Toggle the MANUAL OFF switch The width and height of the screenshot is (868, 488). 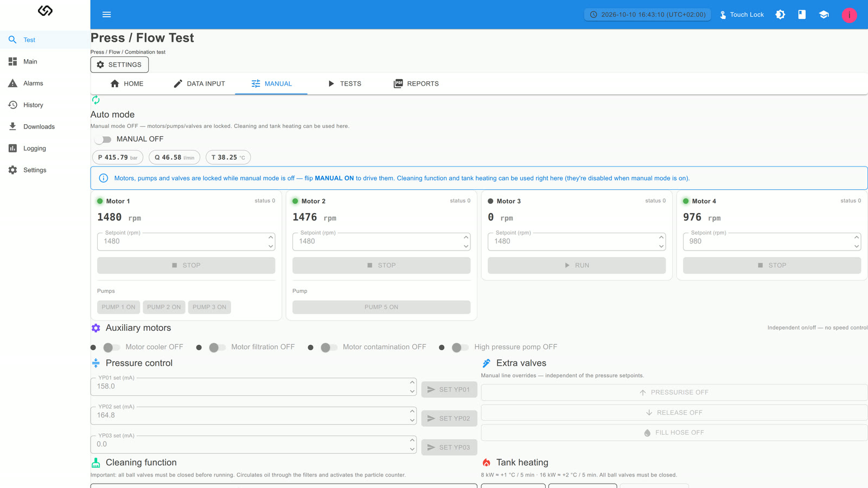[x=103, y=139]
